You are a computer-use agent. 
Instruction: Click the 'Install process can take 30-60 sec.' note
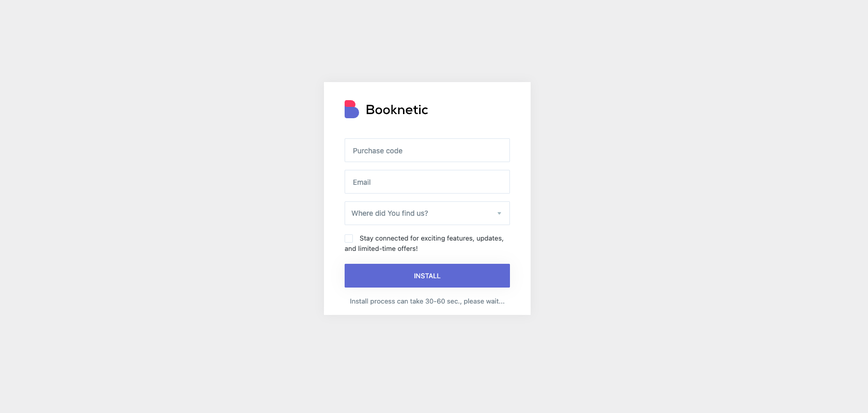click(427, 301)
